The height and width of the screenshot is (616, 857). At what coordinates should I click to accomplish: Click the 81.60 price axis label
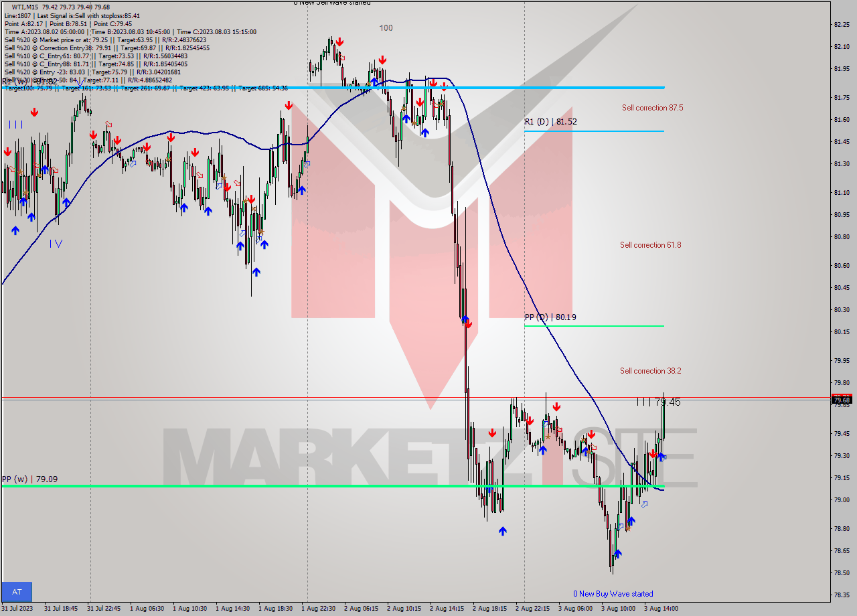(x=842, y=119)
